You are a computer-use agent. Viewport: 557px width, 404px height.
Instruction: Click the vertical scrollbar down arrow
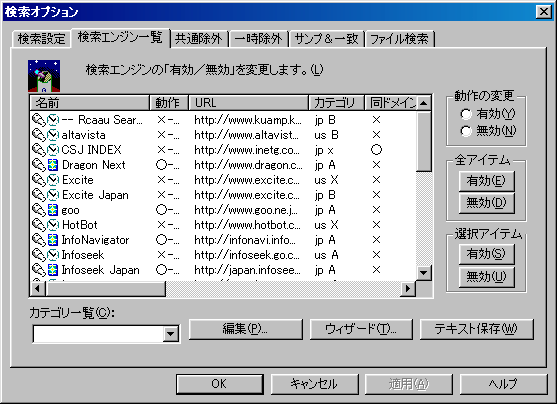[423, 273]
